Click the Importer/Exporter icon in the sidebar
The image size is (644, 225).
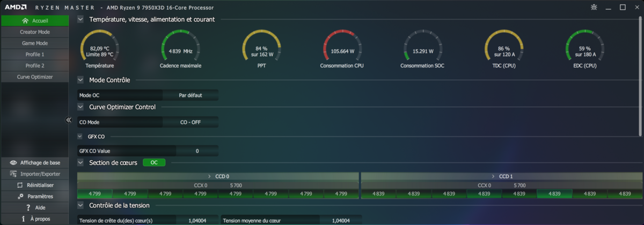[x=13, y=174]
